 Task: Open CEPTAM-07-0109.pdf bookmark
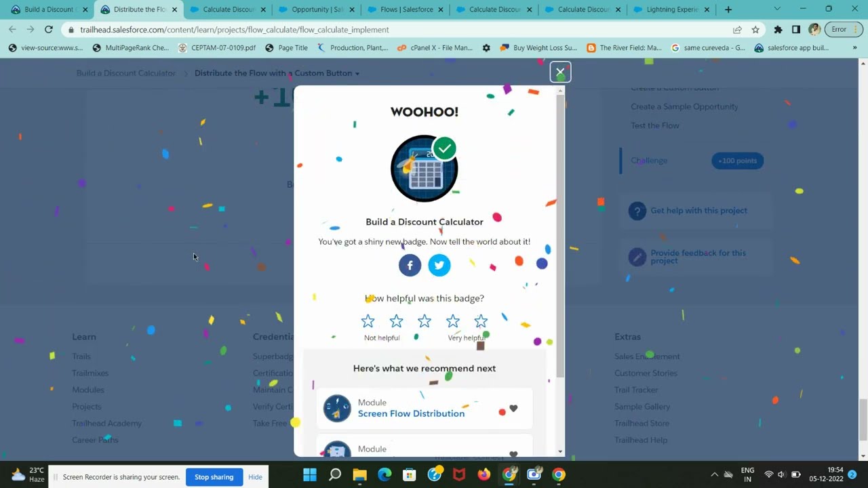[217, 48]
